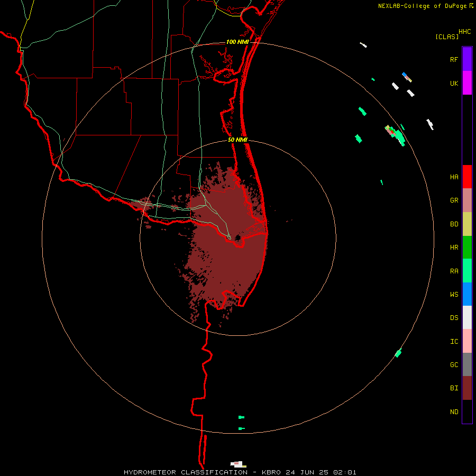Click the BI legend label

coord(454,388)
